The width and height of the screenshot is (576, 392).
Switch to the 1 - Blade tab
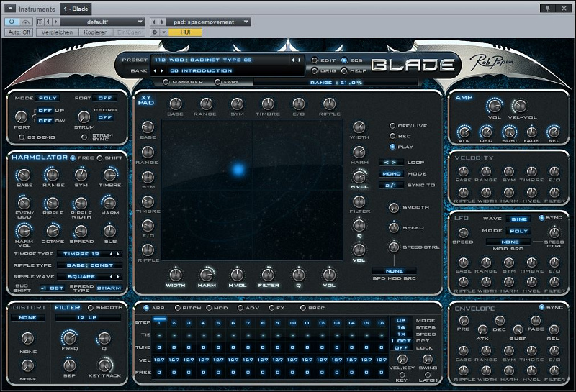[76, 9]
